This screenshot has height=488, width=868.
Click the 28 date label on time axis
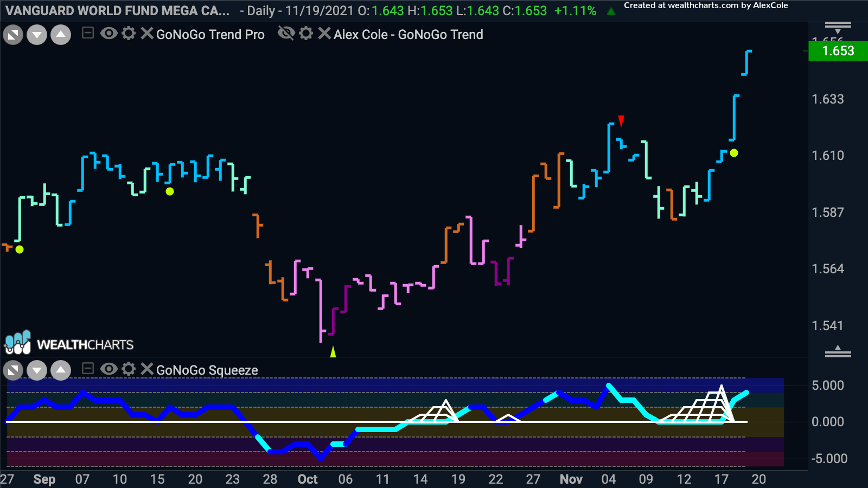270,479
